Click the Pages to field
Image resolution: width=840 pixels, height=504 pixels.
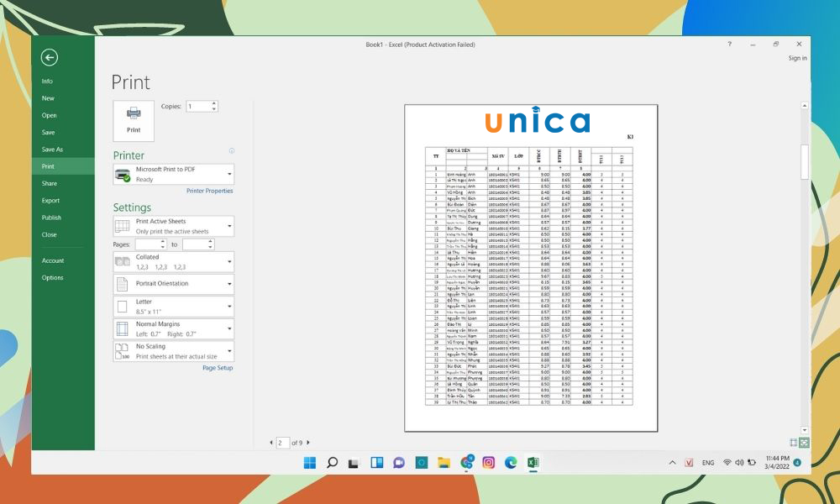(195, 244)
